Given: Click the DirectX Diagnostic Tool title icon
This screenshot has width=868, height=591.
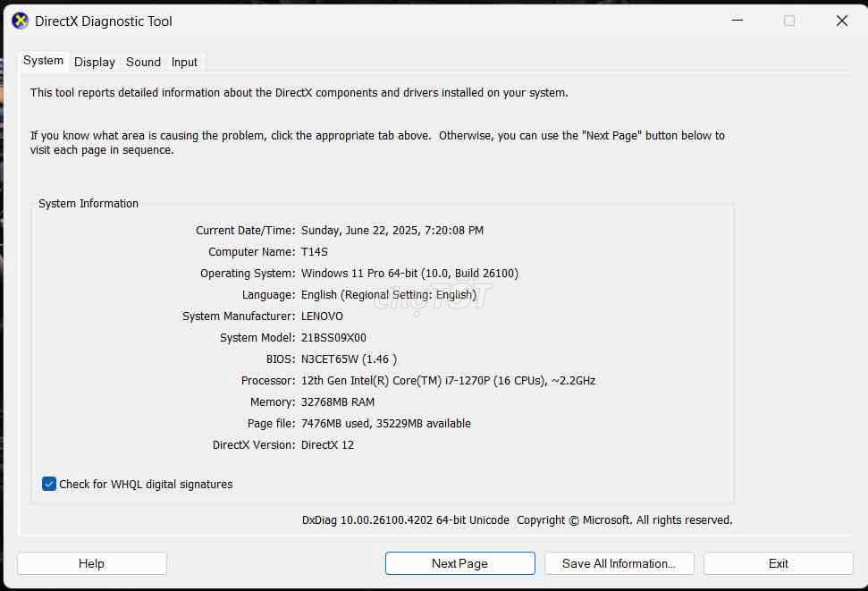Looking at the screenshot, I should pyautogui.click(x=20, y=21).
